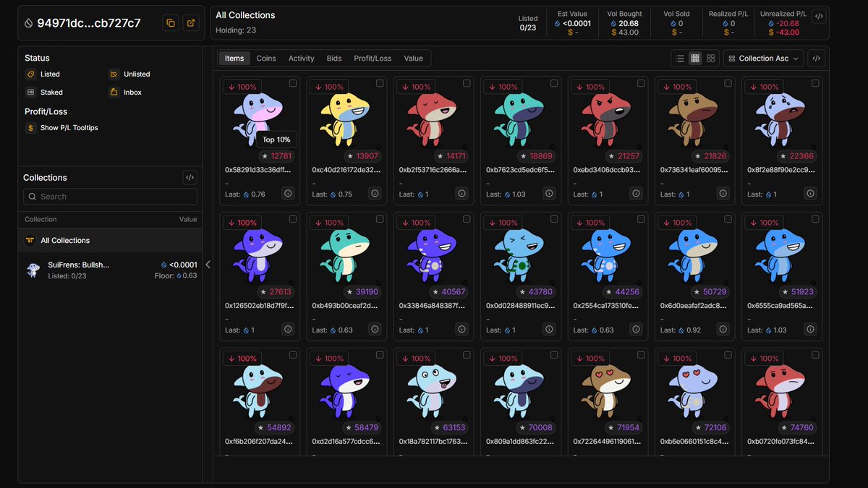Click the Value column header in sidebar

(188, 219)
